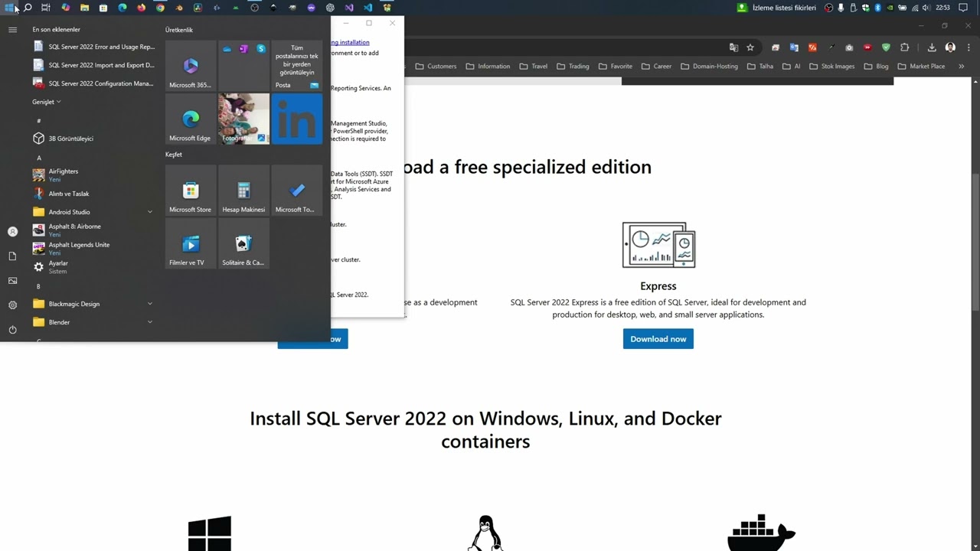Open SQL Server 2022 Import and Export Data
980x551 pixels.
pyautogui.click(x=93, y=65)
